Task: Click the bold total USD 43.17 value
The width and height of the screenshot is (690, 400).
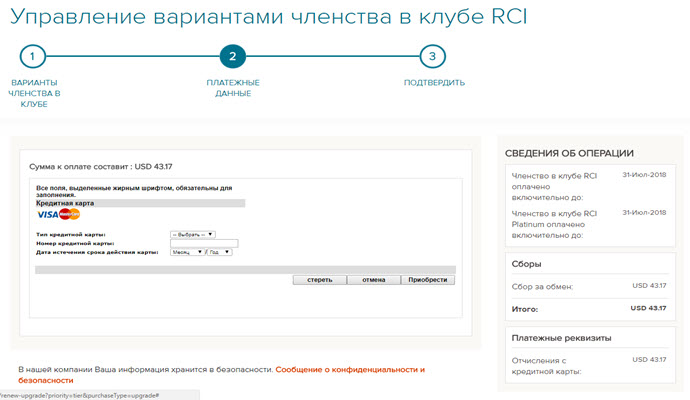Action: click(648, 308)
